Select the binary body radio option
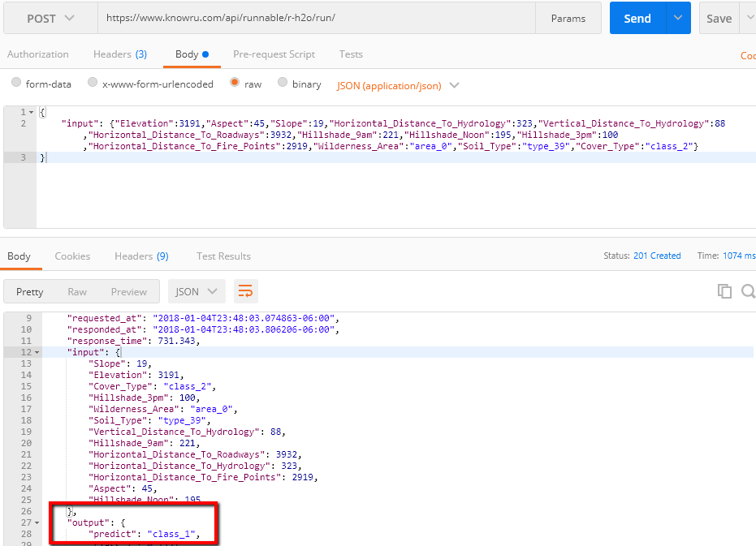The height and width of the screenshot is (546, 756). pyautogui.click(x=283, y=83)
